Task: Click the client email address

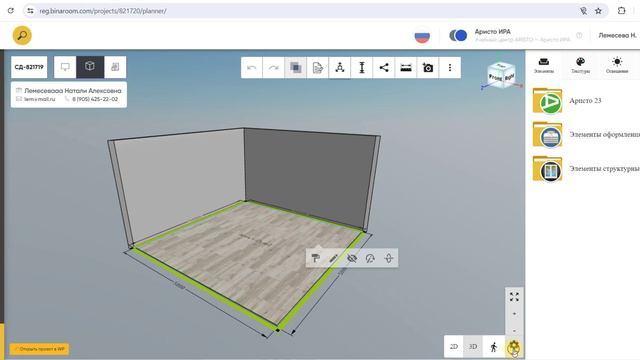Action: coord(39,99)
